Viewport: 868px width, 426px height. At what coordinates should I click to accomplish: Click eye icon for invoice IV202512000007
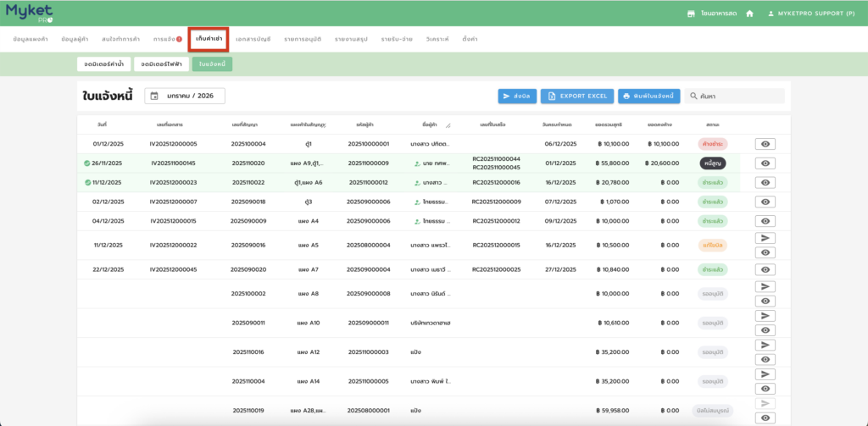(x=765, y=202)
